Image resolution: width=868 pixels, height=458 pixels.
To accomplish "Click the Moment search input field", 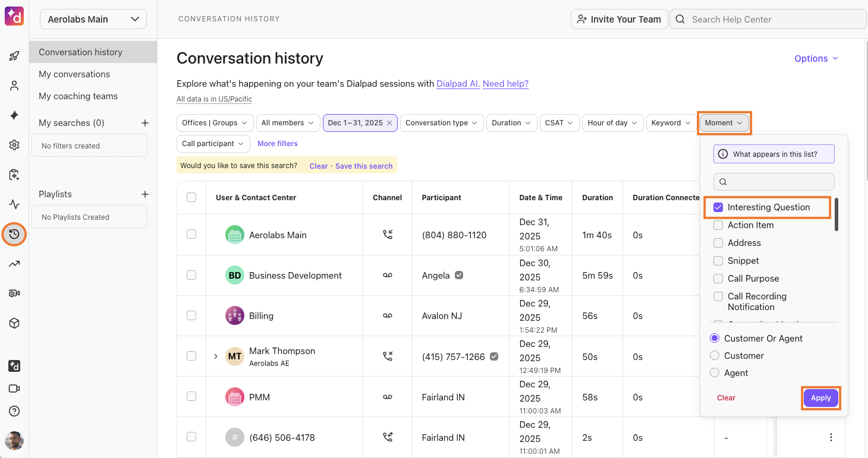I will coord(773,181).
